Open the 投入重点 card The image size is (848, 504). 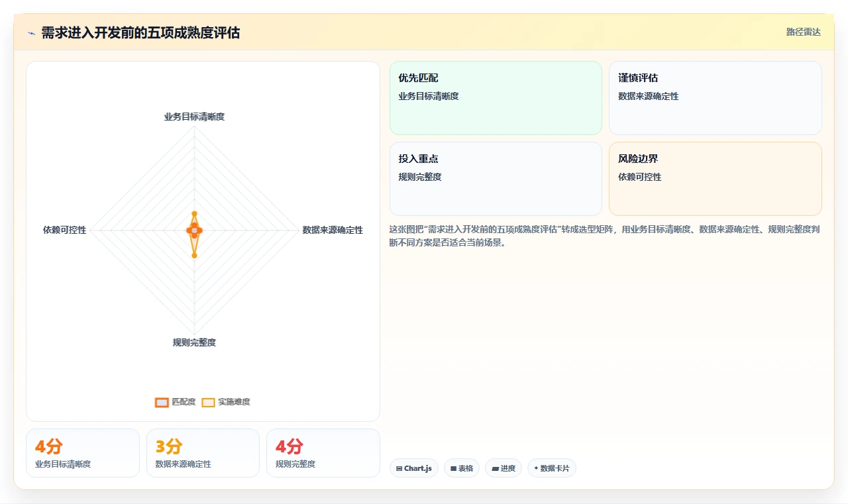pyautogui.click(x=496, y=179)
